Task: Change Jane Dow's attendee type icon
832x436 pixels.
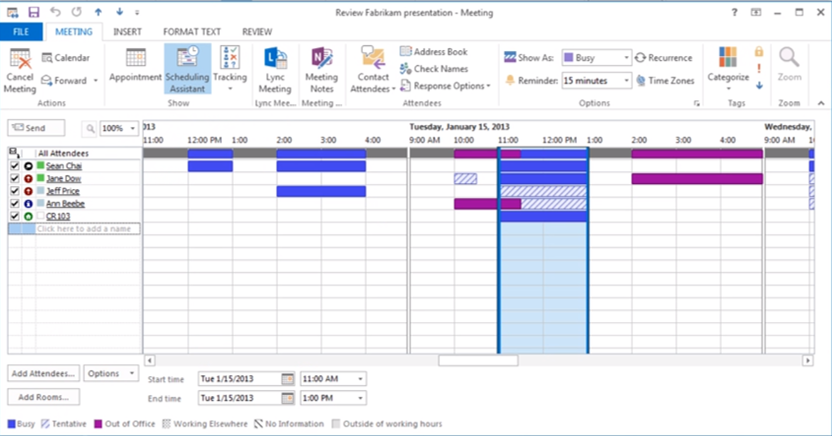Action: point(28,179)
